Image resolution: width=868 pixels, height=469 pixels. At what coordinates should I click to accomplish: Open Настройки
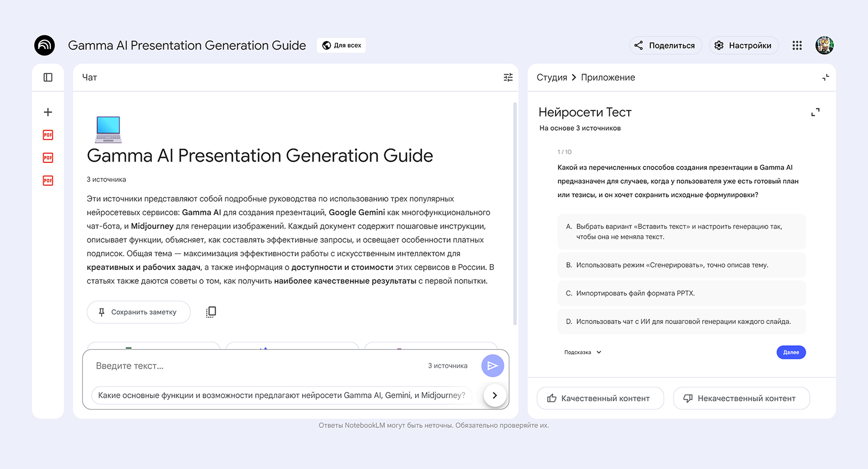tap(744, 46)
